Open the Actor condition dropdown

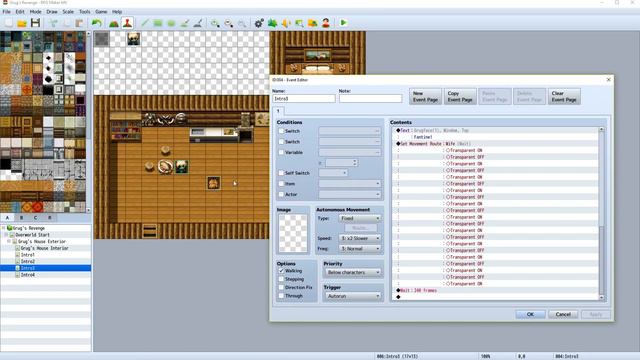coord(350,194)
